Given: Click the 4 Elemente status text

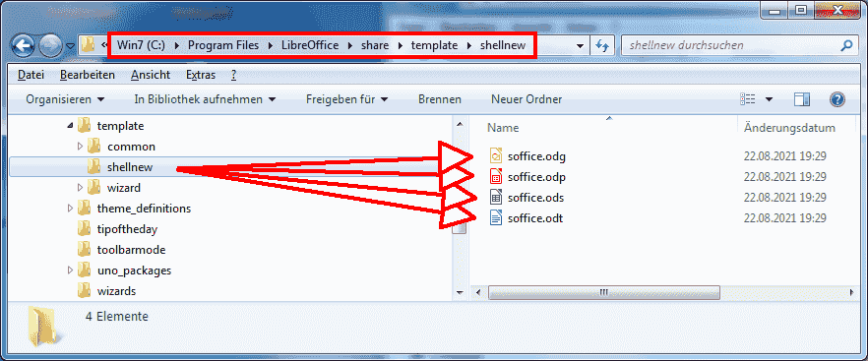Looking at the screenshot, I should pyautogui.click(x=117, y=317).
